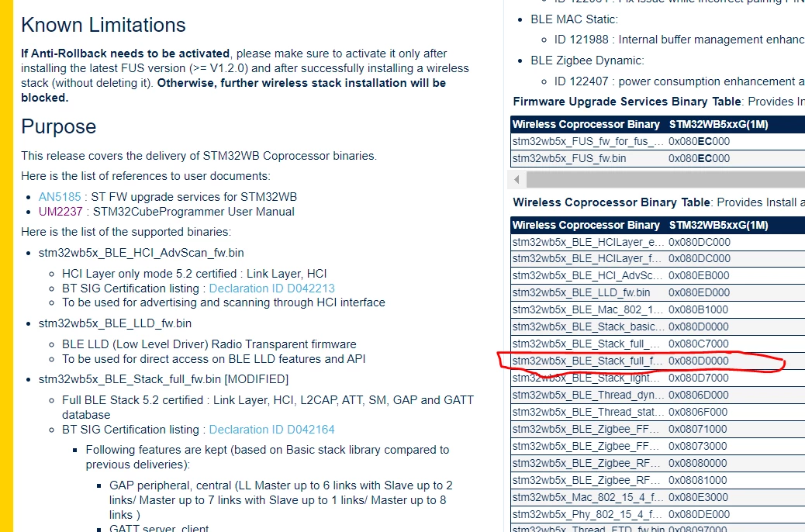This screenshot has height=532, width=805.
Task: Click the 0x080B1000 address cell
Action: coord(698,309)
